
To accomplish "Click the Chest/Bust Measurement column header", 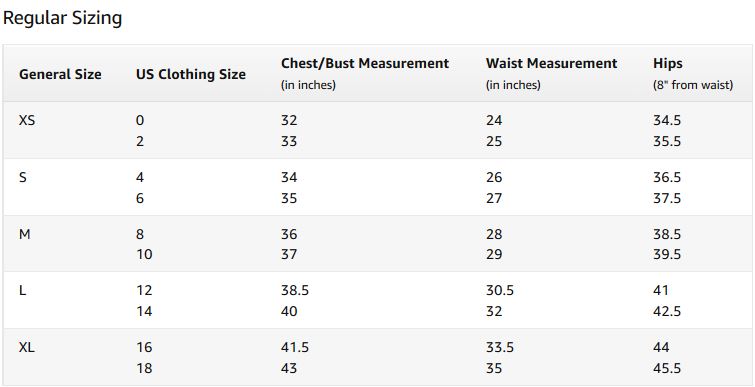I will pyautogui.click(x=365, y=64).
